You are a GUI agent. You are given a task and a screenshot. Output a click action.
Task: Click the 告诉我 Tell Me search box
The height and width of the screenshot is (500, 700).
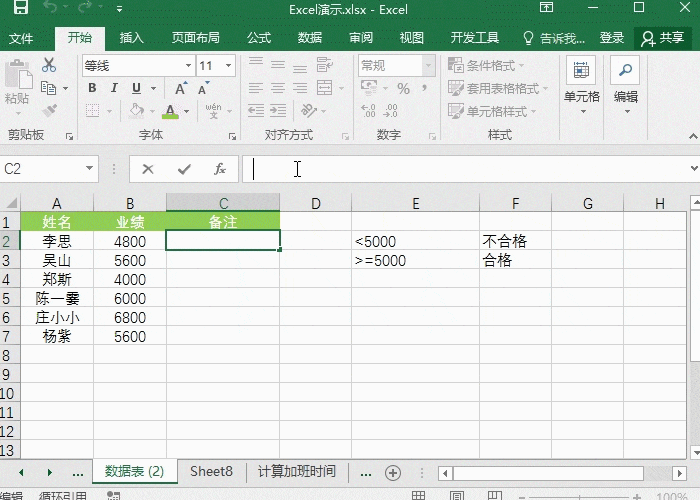554,38
